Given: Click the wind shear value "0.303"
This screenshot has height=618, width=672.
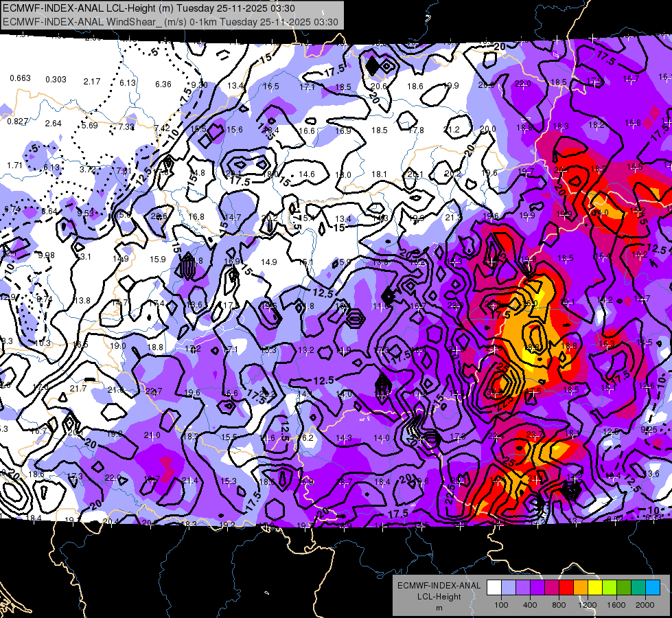Looking at the screenshot, I should tap(56, 80).
